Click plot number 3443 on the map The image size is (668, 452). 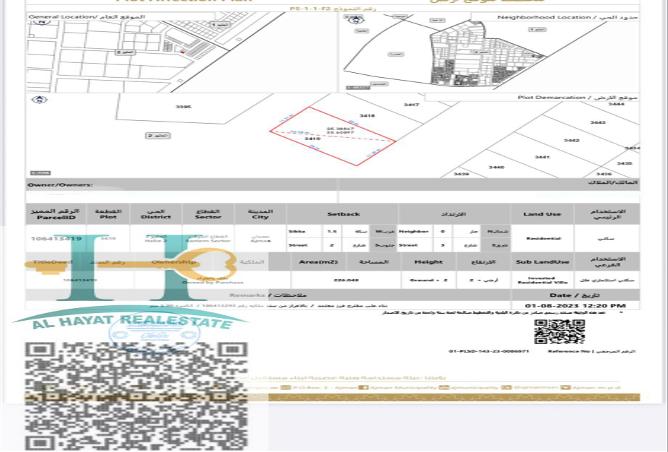coord(598,123)
